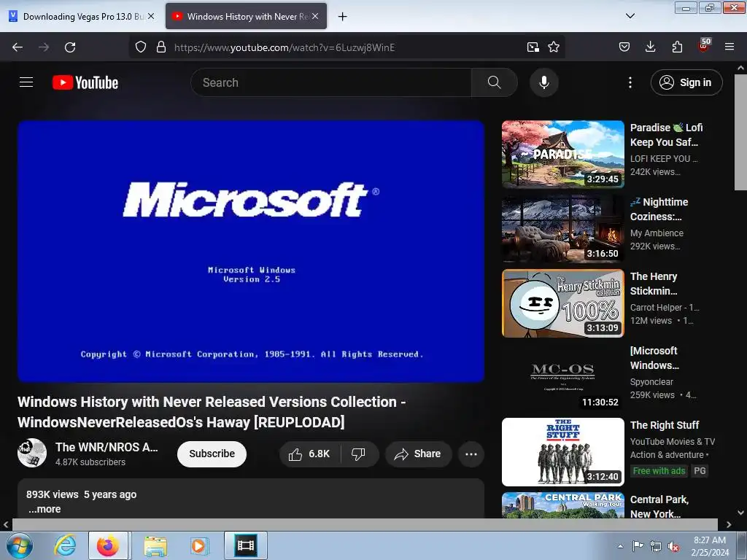Open YouTube settings three-dot menu

point(630,82)
